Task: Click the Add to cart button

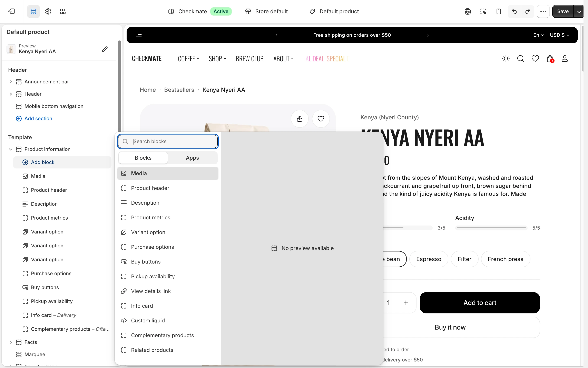Action: [480, 303]
